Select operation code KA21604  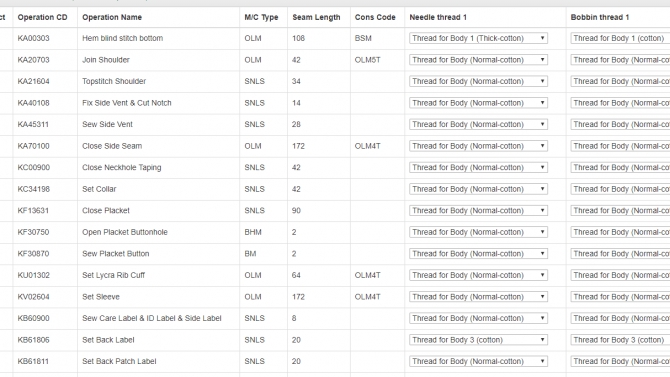pos(33,81)
